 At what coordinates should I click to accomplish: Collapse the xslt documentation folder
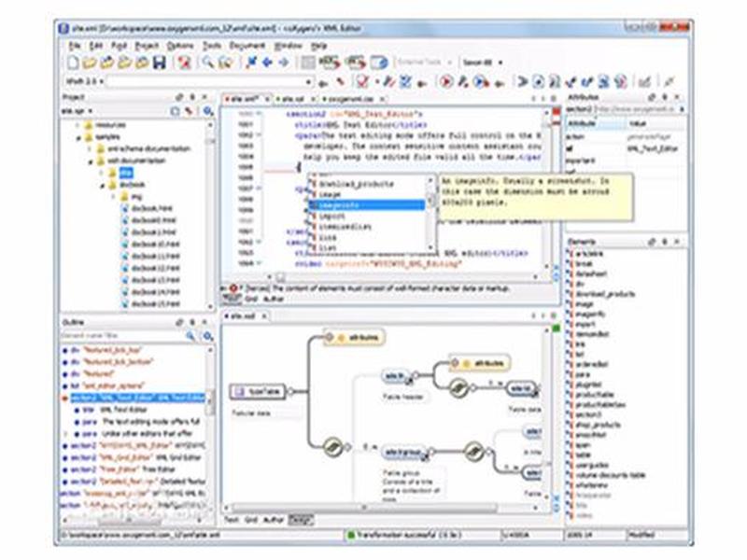pyautogui.click(x=90, y=161)
